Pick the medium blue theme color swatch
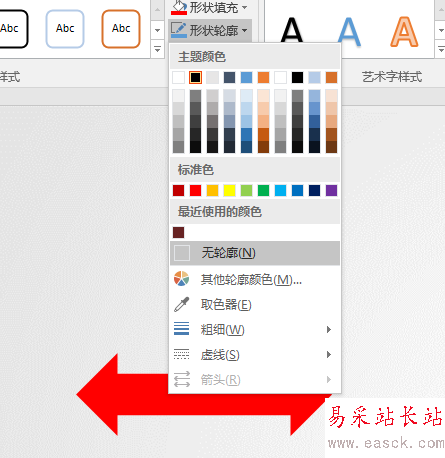The image size is (445, 458). pos(246,77)
